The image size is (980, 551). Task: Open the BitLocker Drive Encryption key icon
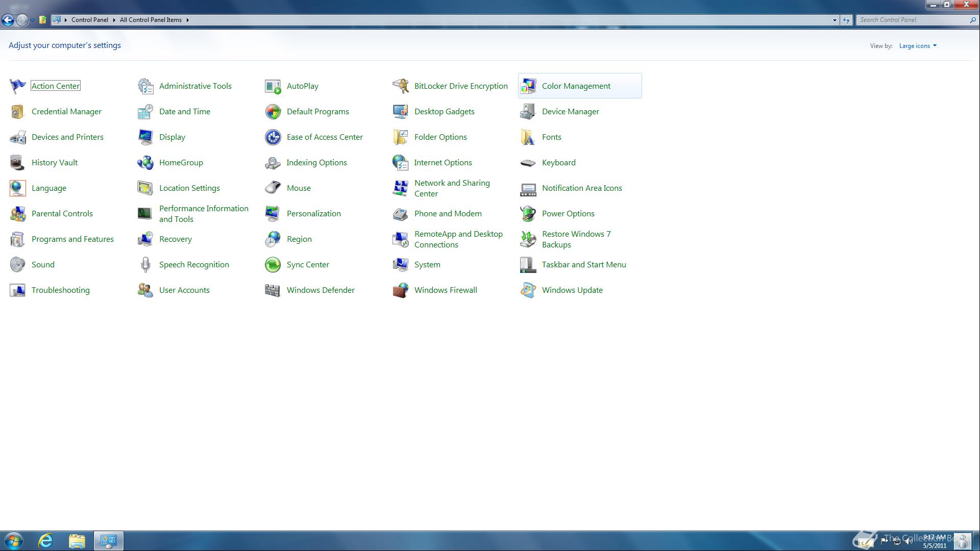click(400, 86)
